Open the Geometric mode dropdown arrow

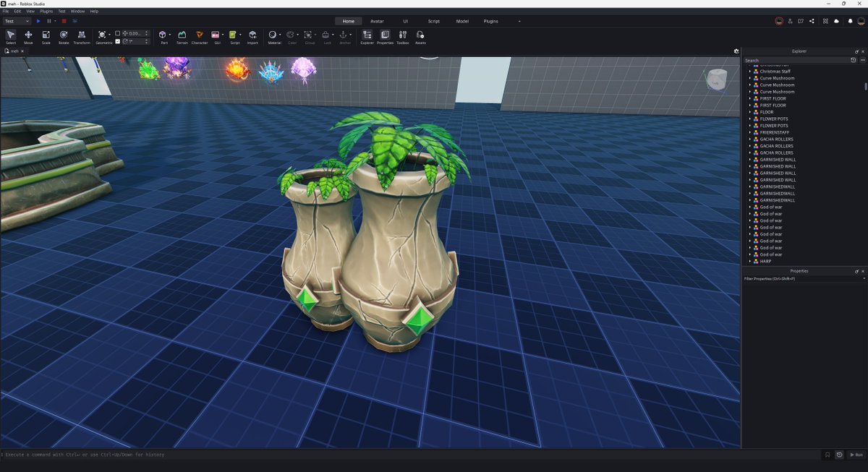tap(109, 35)
